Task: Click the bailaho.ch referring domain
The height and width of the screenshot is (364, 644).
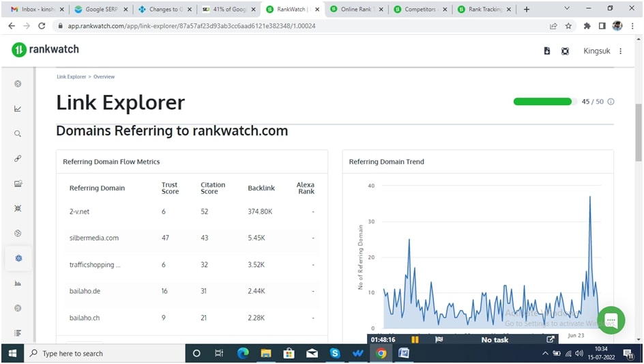Action: [x=85, y=318]
